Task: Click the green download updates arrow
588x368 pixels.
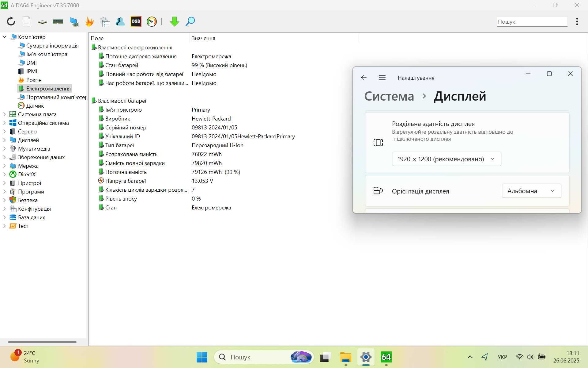Action: click(x=175, y=21)
